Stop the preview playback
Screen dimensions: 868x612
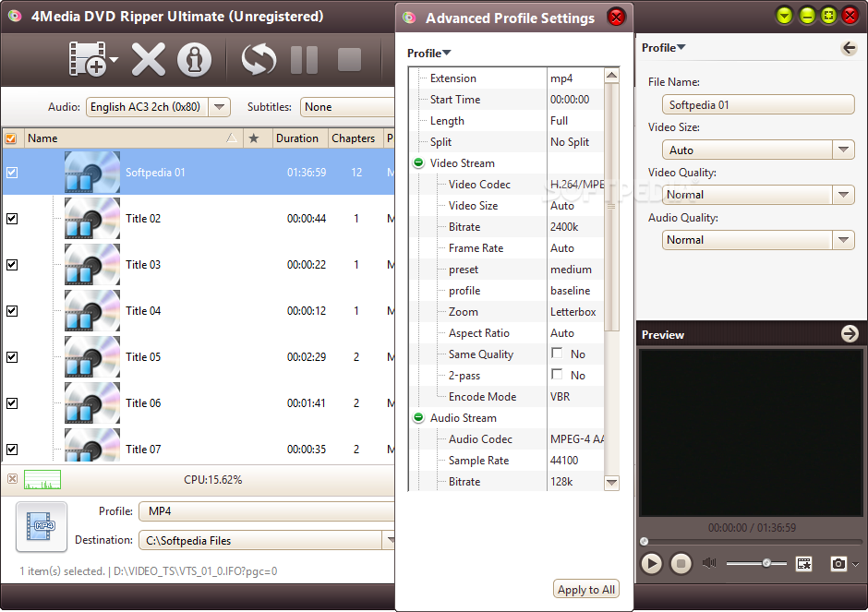[681, 564]
